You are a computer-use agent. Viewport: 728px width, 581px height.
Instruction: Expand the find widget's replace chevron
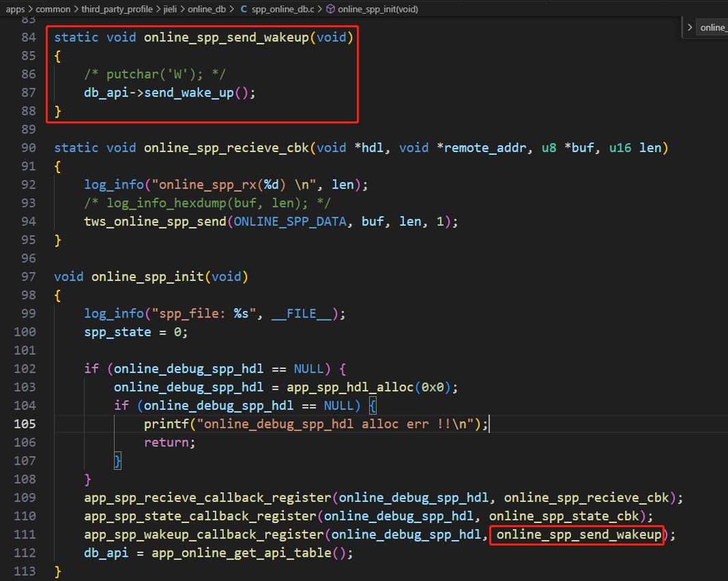tap(690, 27)
